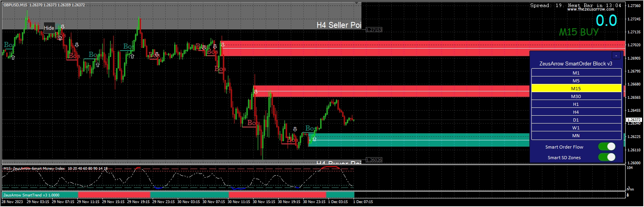Collapse the SmartOrder Block panel with the minus button

(616, 56)
